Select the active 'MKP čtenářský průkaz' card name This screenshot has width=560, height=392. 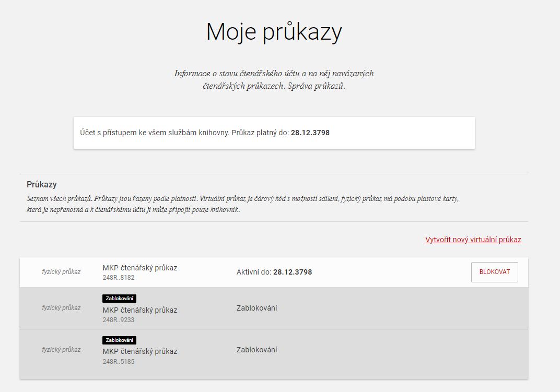[x=139, y=268]
